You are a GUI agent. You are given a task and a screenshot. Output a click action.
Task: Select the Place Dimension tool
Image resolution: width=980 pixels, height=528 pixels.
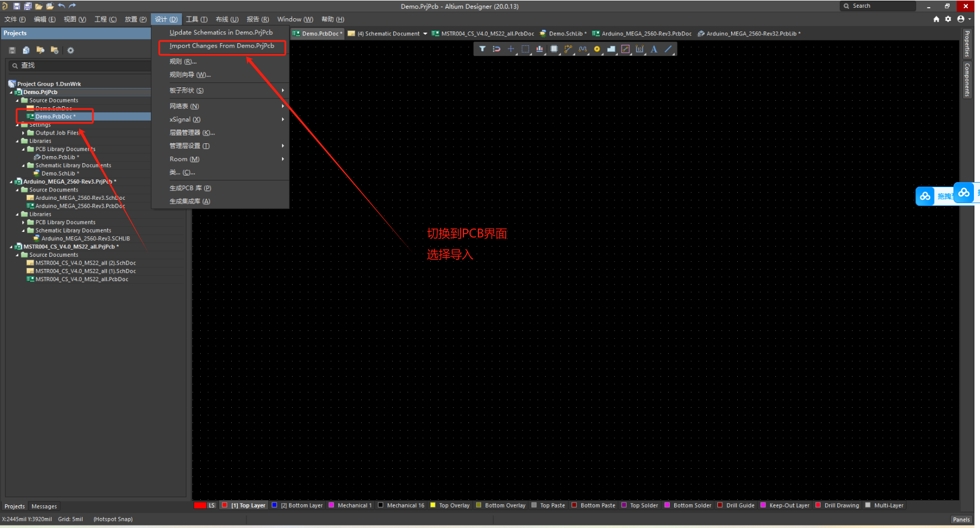[x=640, y=49]
